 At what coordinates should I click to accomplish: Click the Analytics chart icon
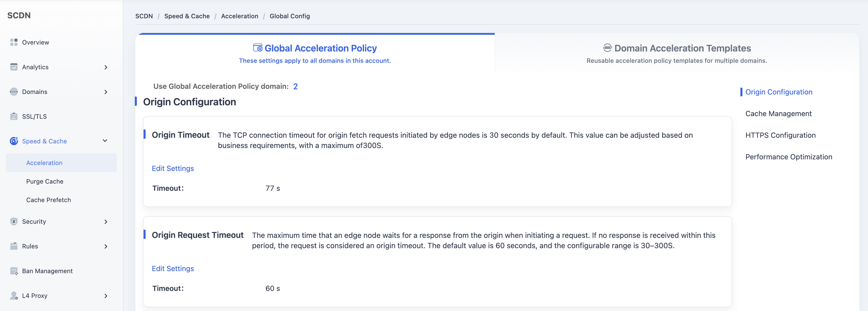(14, 67)
